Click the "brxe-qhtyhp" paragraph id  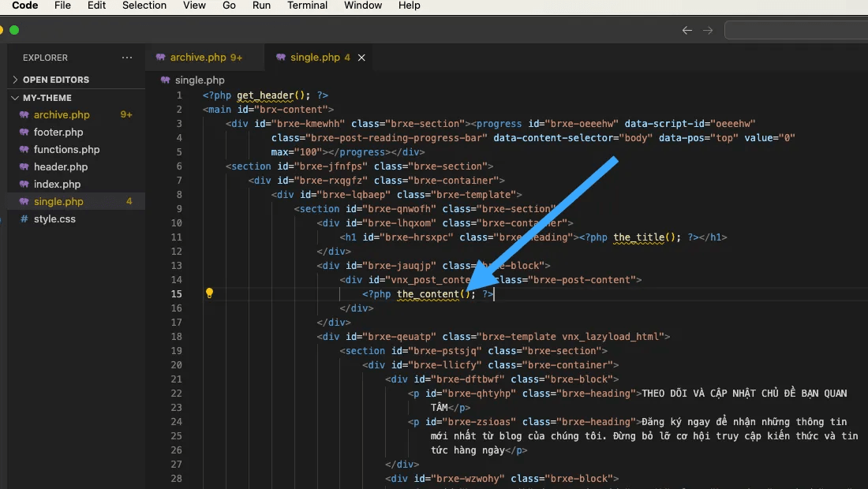click(479, 394)
